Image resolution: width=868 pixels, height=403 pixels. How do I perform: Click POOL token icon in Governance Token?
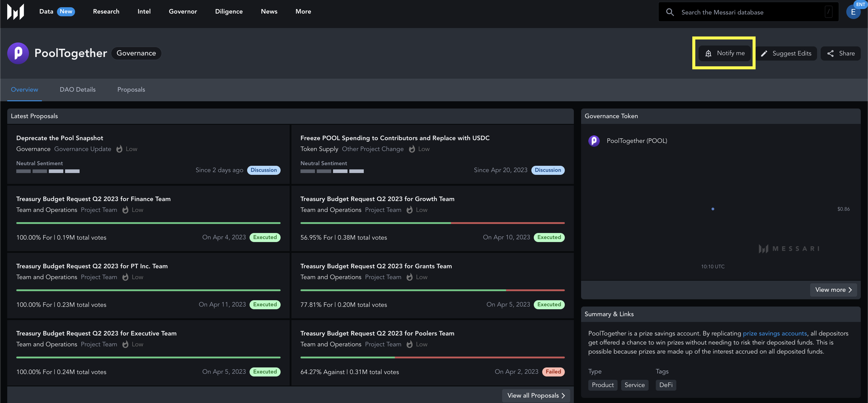[x=594, y=141]
